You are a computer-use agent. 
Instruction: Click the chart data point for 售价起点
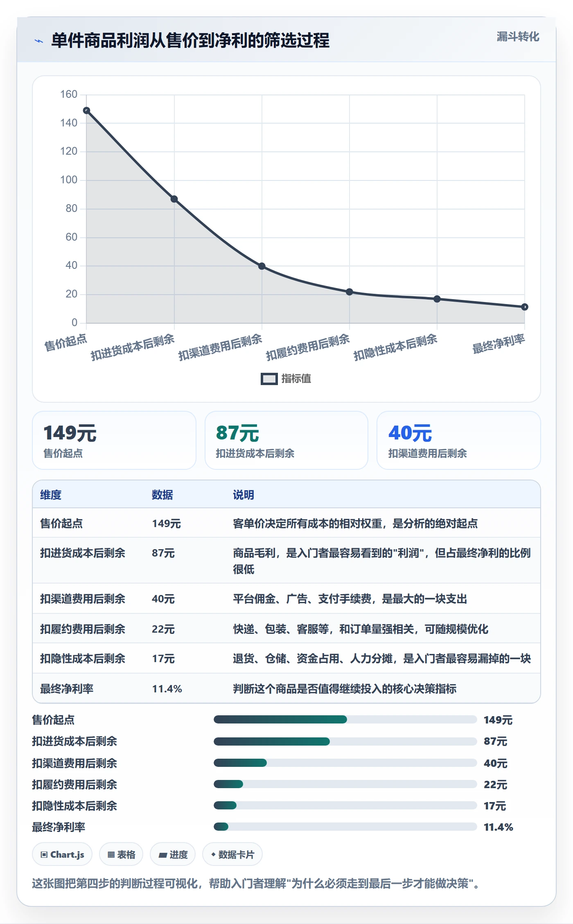point(86,110)
